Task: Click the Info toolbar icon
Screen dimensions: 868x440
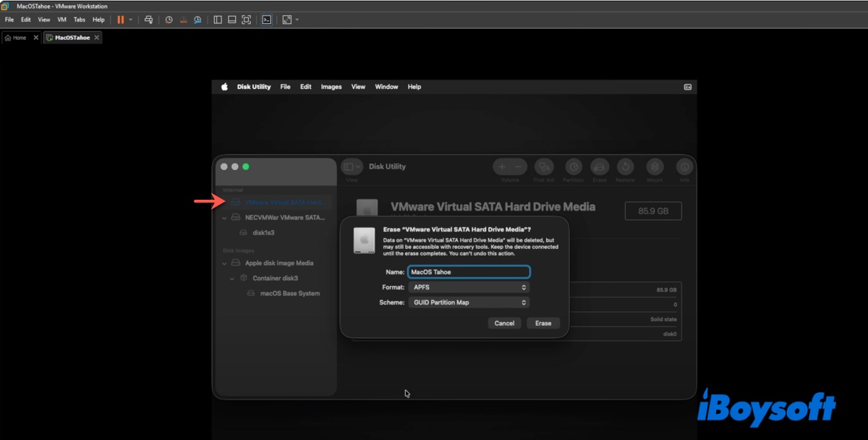Action: [684, 167]
